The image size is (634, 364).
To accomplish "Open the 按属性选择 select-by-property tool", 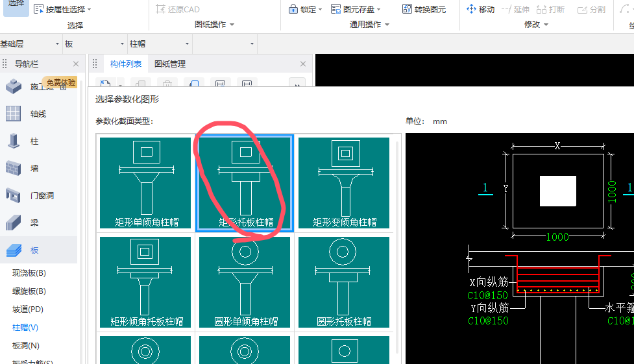I will point(62,9).
